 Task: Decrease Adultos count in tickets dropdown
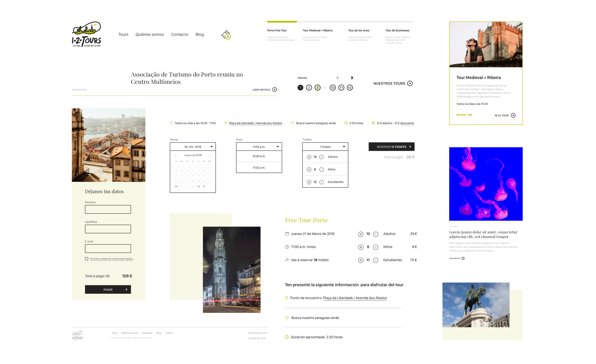click(321, 157)
